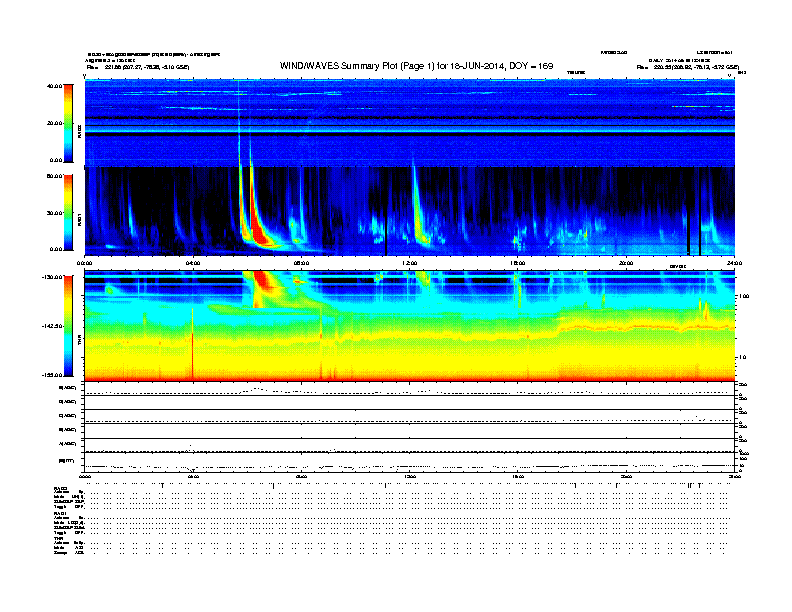Click the 20:00 tick below RAD1 spectrogram
This screenshot has height=612, width=792.
pyautogui.click(x=626, y=263)
